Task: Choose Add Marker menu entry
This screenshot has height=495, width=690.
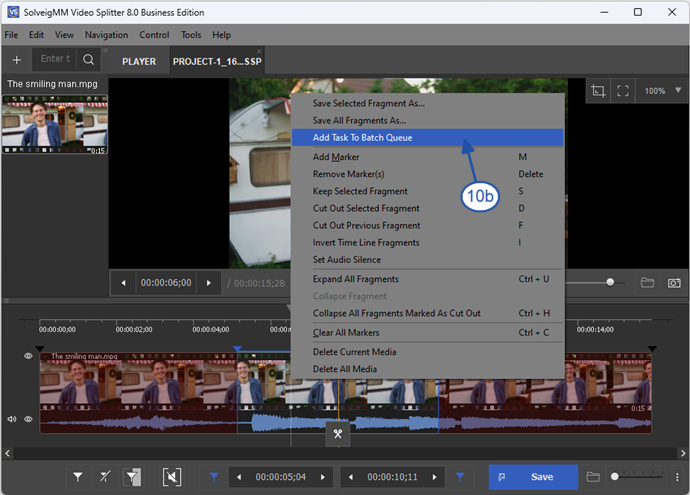Action: click(427, 157)
